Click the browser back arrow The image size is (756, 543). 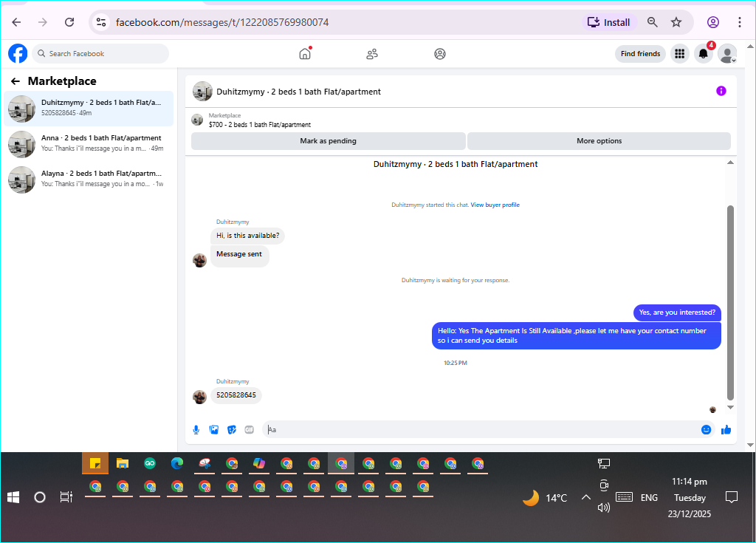point(16,22)
